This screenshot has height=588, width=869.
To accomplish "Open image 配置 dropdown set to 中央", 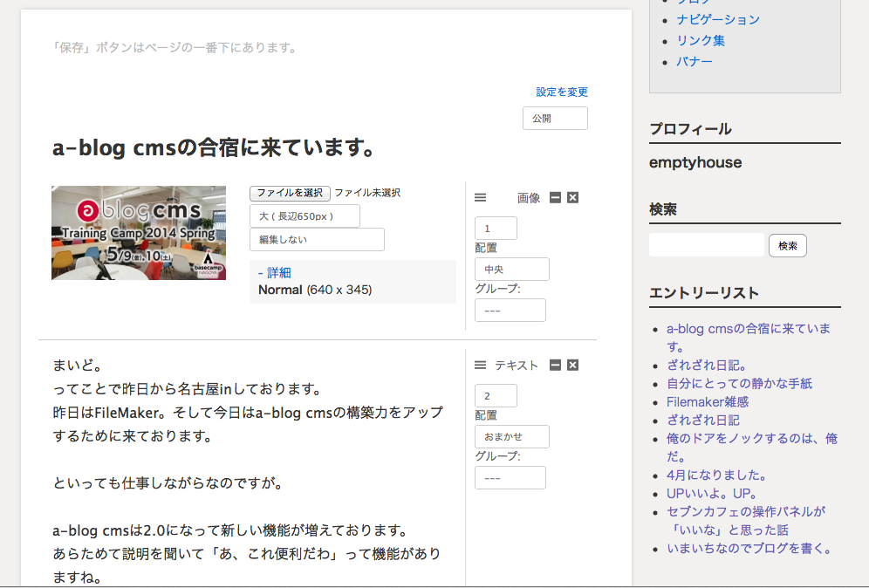I will click(512, 270).
